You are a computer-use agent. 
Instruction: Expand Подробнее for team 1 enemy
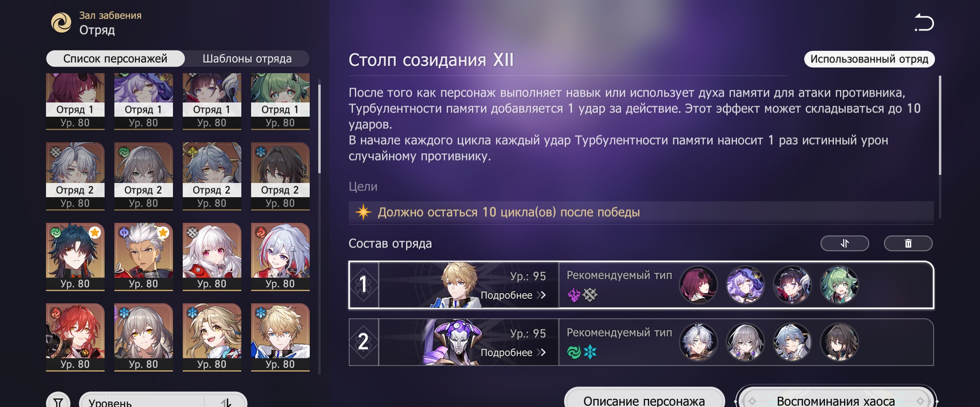(513, 295)
